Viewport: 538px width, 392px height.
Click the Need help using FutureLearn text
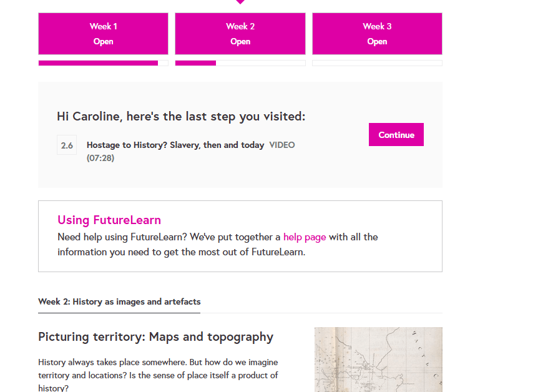tap(169, 237)
